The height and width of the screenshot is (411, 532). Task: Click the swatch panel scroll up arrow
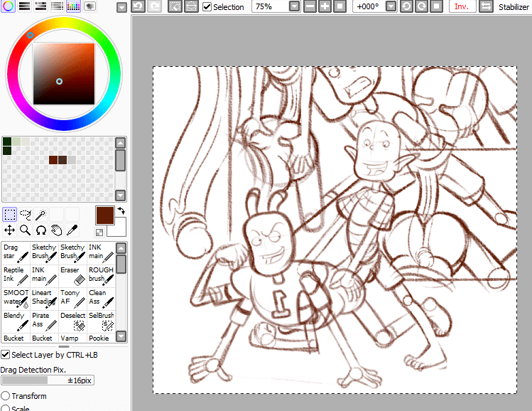[x=121, y=143]
